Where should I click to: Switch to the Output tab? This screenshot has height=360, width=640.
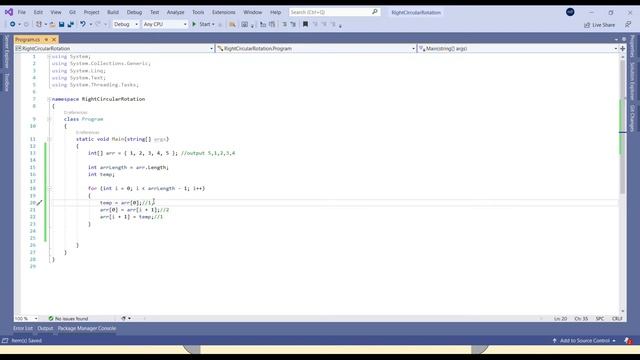(x=45, y=329)
